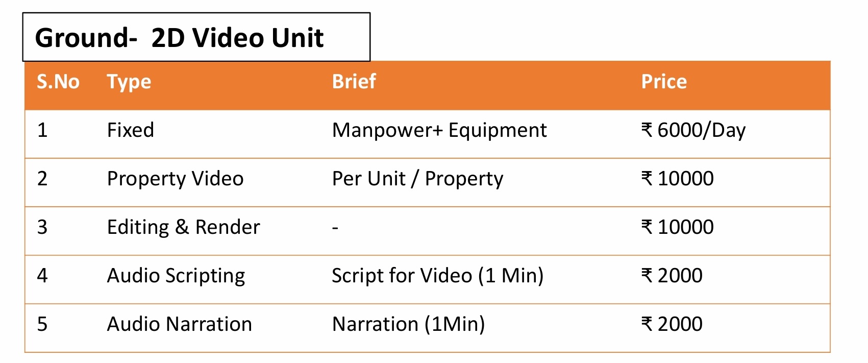Select the 'Audio Scripting' type cell

click(176, 276)
